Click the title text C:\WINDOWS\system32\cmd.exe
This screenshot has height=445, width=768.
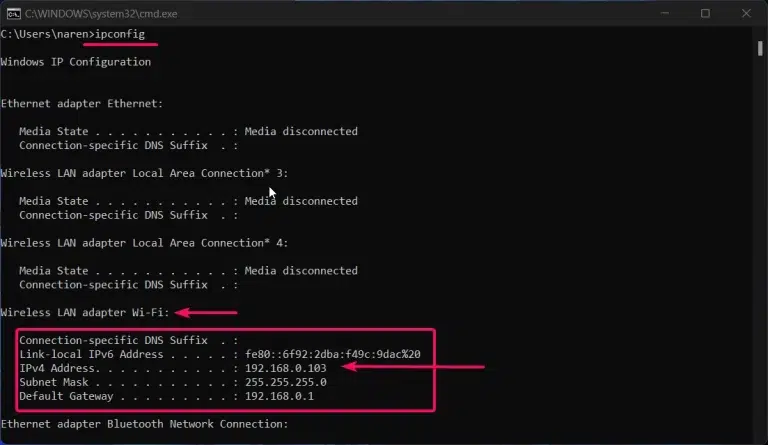(101, 14)
